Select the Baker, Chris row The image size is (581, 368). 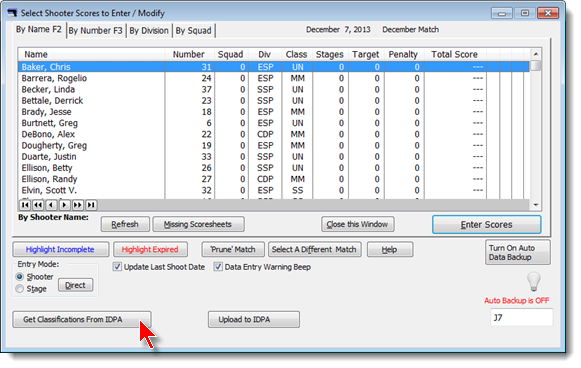pos(274,67)
